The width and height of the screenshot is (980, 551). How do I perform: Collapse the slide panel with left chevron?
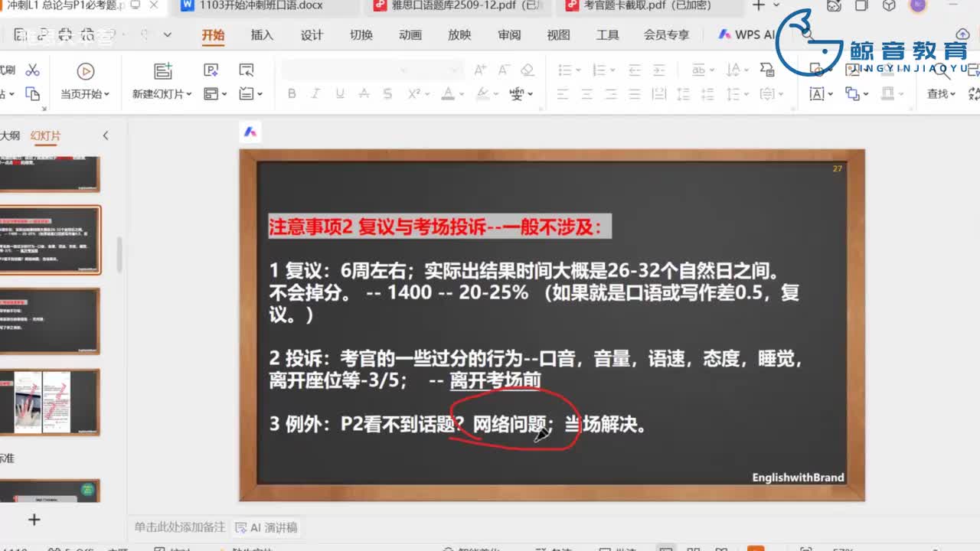(106, 135)
